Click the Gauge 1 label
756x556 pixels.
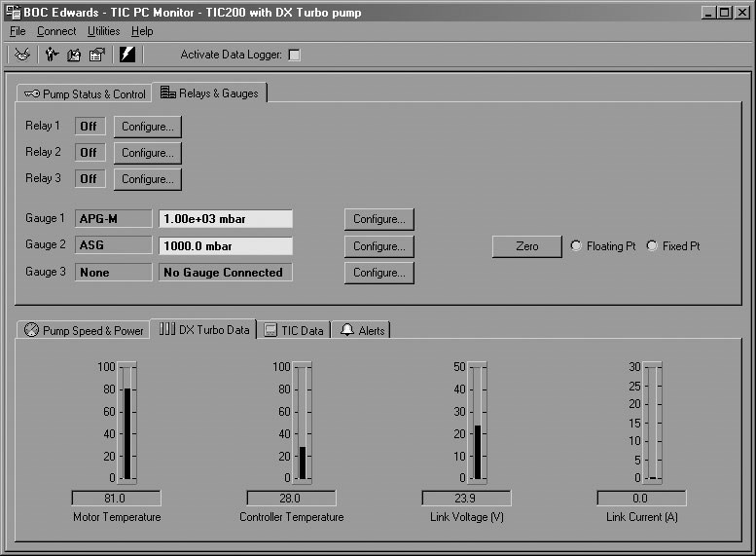tap(45, 218)
